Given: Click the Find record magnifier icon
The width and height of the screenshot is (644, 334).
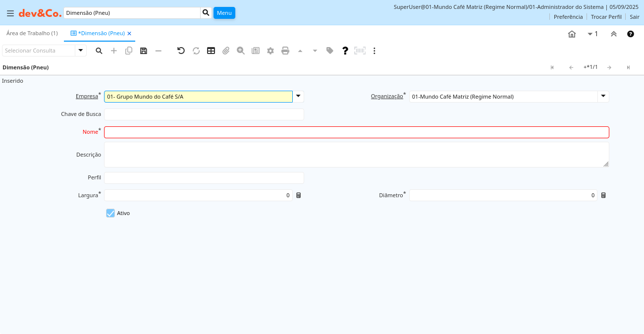Looking at the screenshot, I should [99, 51].
